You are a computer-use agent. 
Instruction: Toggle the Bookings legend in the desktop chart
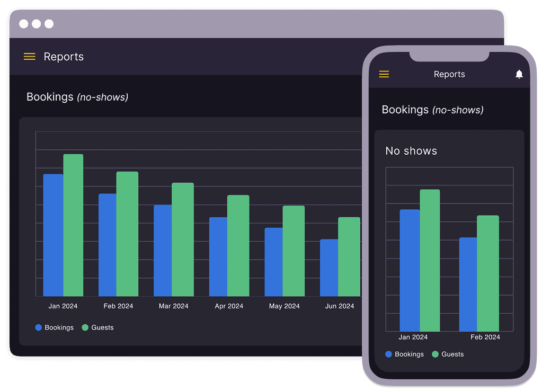point(55,327)
